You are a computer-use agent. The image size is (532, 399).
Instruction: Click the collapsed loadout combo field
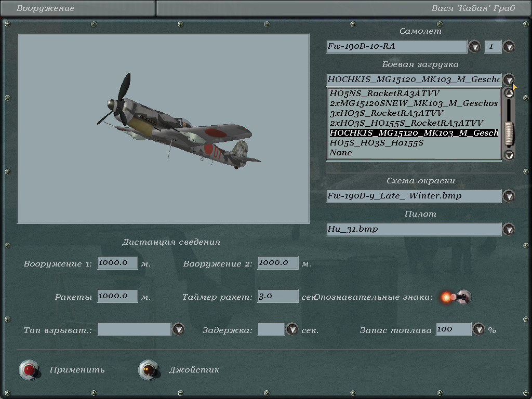coord(414,79)
